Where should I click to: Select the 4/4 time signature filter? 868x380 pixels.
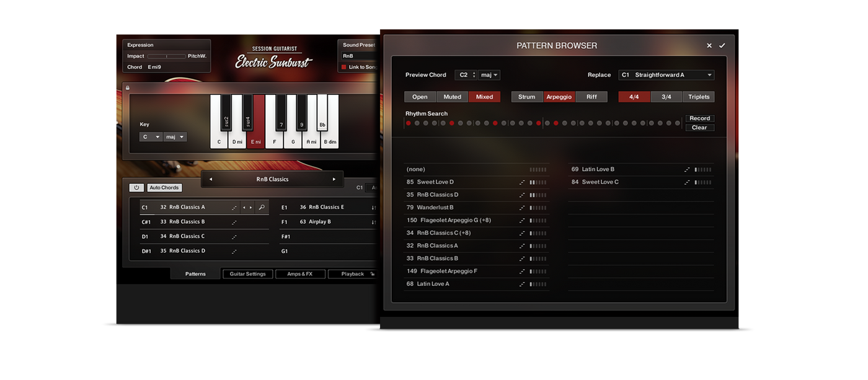(634, 97)
